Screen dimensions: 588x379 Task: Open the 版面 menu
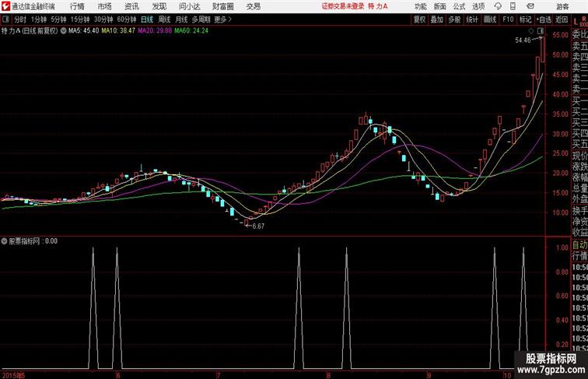tap(440, 6)
